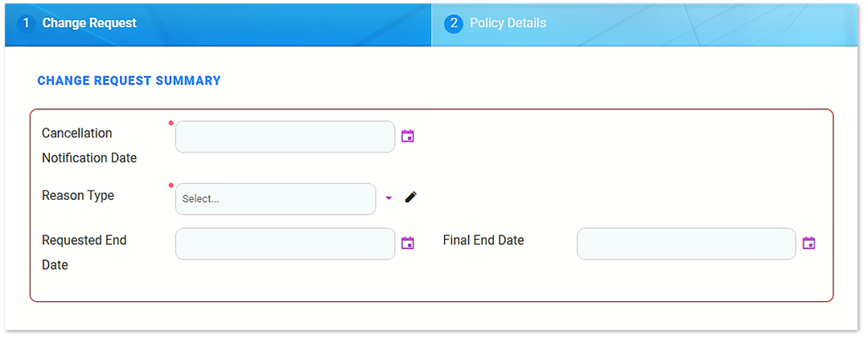
Task: Switch to the Change Request tab
Action: pyautogui.click(x=89, y=23)
